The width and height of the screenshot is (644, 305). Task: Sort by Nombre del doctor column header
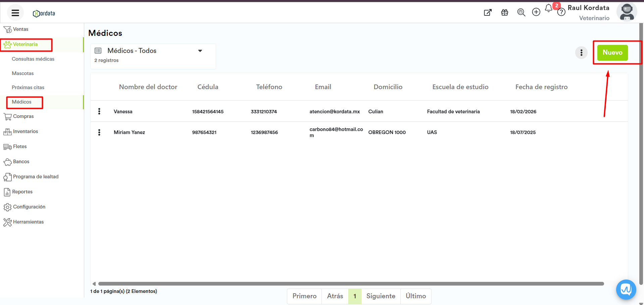click(x=148, y=87)
